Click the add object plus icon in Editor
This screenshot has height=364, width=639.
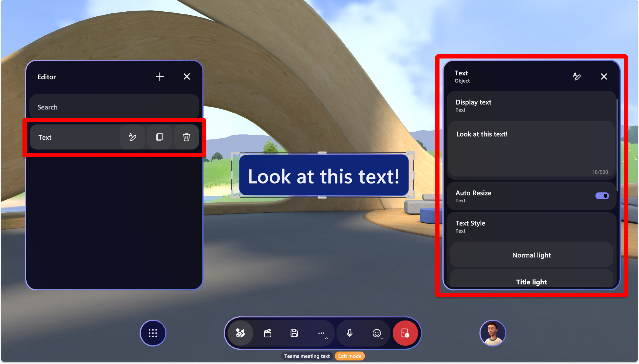coord(159,76)
